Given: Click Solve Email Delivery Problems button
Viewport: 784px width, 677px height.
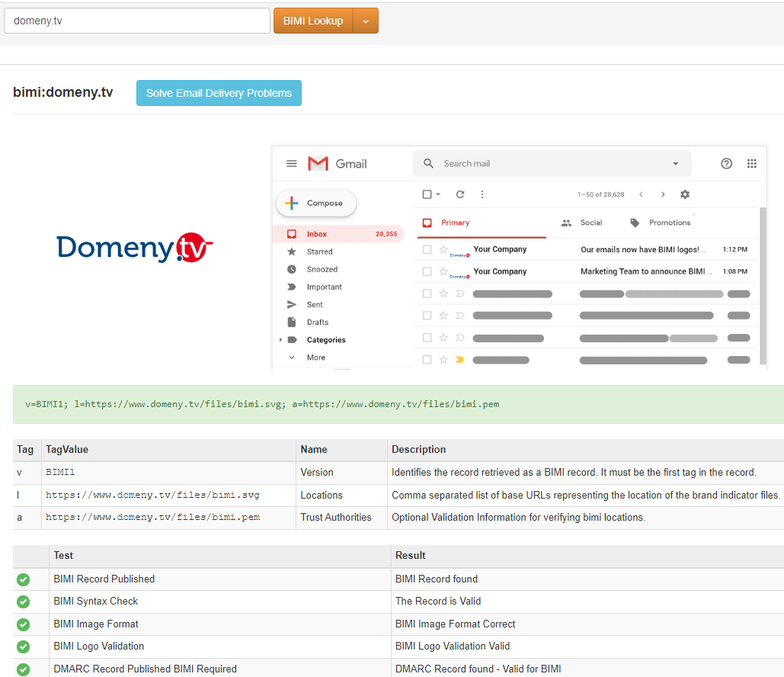Looking at the screenshot, I should pyautogui.click(x=219, y=93).
